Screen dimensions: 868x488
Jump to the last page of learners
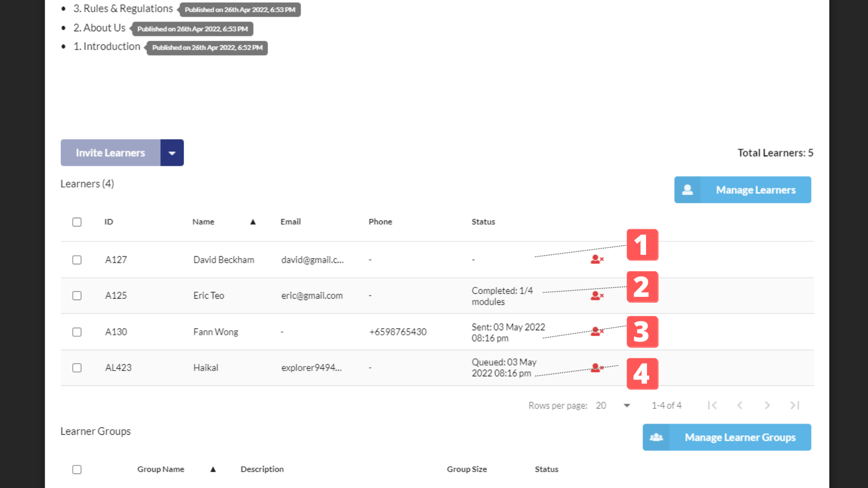(795, 405)
